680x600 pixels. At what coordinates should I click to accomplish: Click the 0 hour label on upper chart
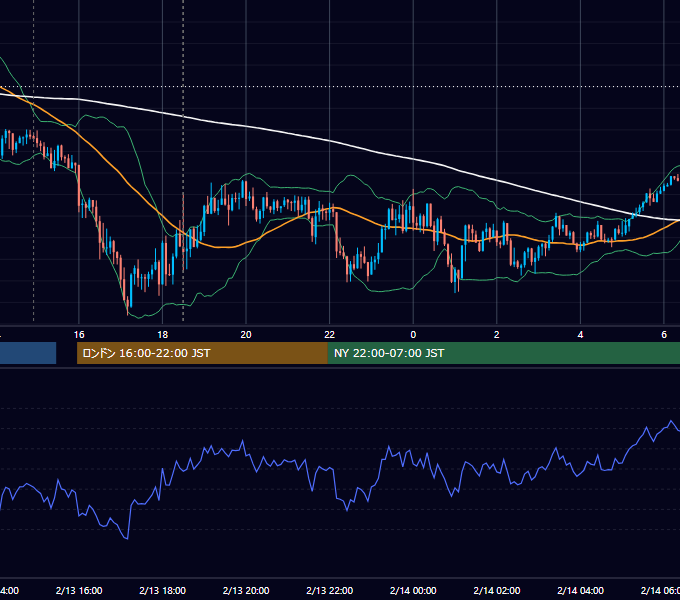413,335
